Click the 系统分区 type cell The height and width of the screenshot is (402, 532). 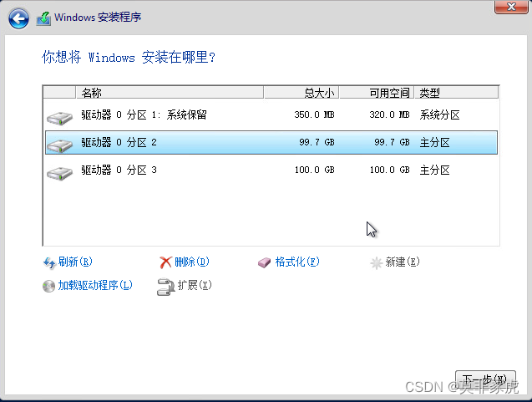click(x=439, y=115)
